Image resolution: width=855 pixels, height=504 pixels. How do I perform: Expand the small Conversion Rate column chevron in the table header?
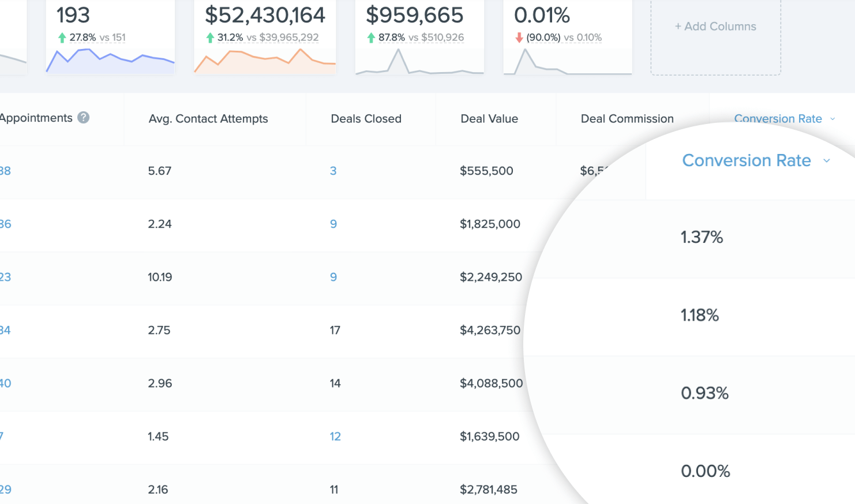[832, 119]
